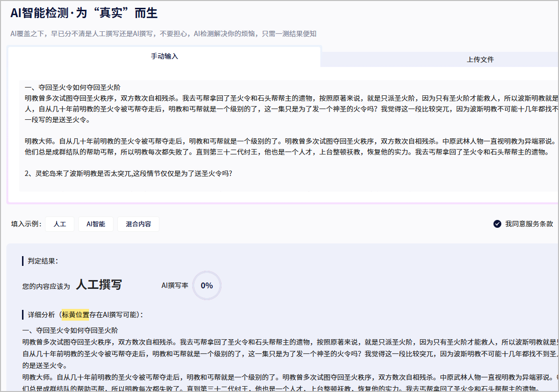Click the 您的内容应该为 label
The image size is (559, 392).
pos(46,286)
